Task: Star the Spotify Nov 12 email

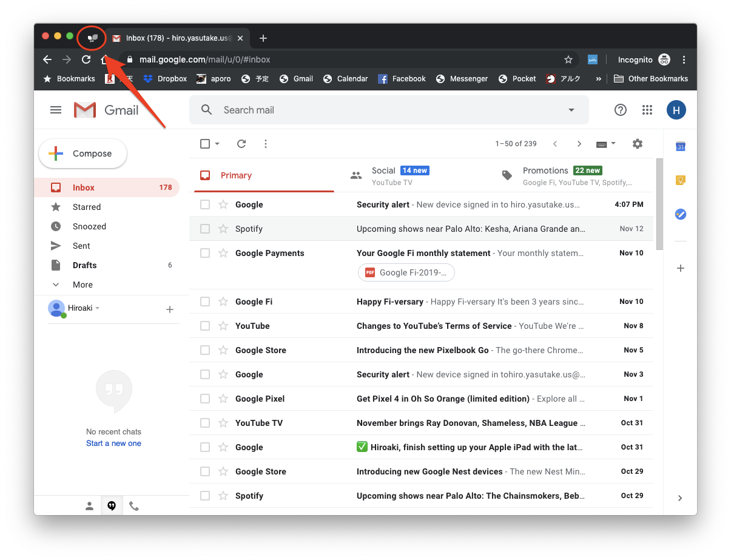Action: 223,229
